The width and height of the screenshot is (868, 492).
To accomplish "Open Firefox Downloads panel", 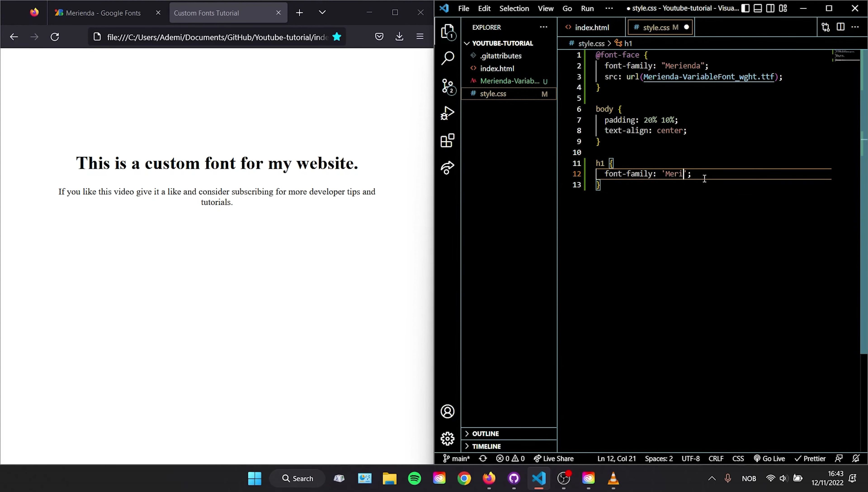I will pyautogui.click(x=399, y=36).
